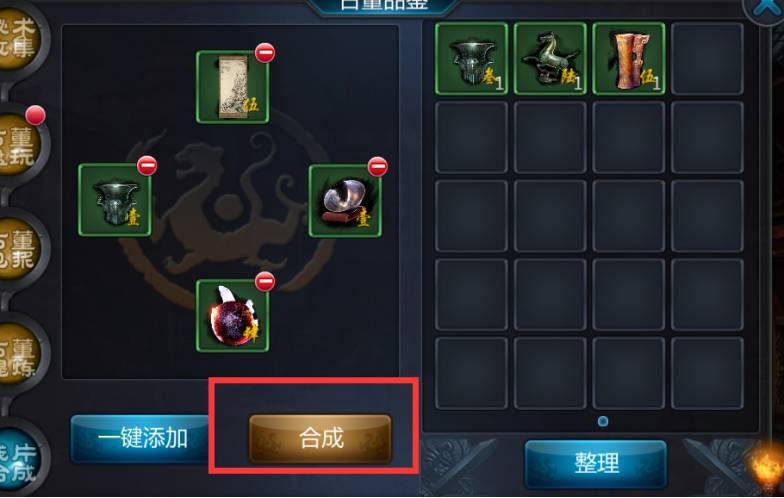Close the antique panel with the X button

[x=764, y=8]
